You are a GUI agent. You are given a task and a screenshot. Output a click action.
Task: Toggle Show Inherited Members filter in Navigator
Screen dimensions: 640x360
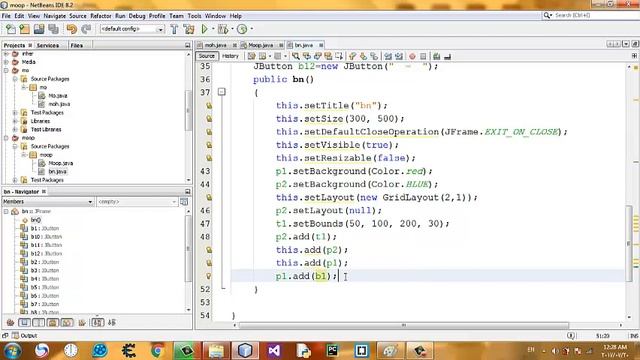(x=10, y=322)
